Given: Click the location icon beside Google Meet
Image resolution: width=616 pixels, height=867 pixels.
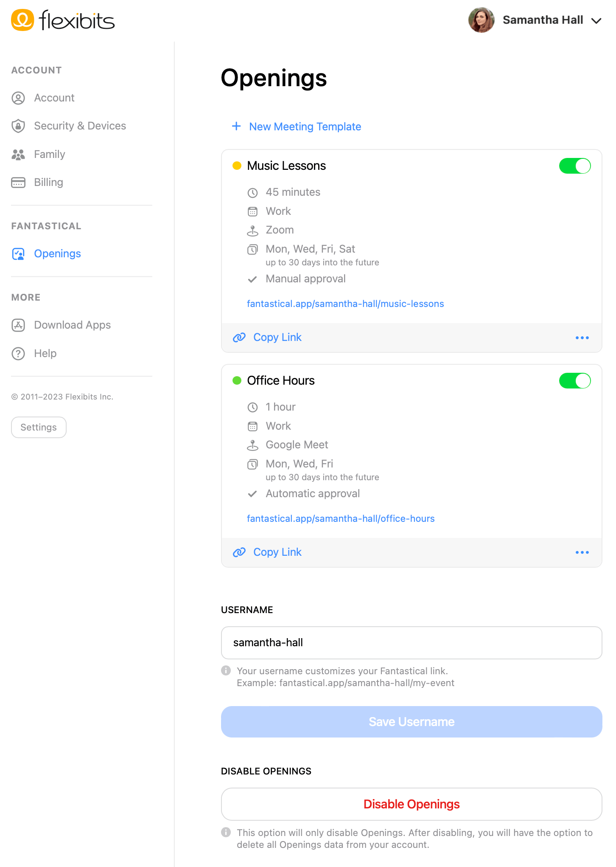Looking at the screenshot, I should [252, 445].
